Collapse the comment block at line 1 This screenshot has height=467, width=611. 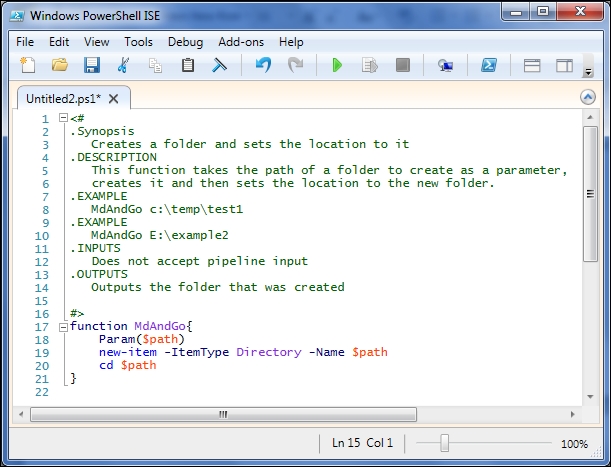pyautogui.click(x=63, y=117)
